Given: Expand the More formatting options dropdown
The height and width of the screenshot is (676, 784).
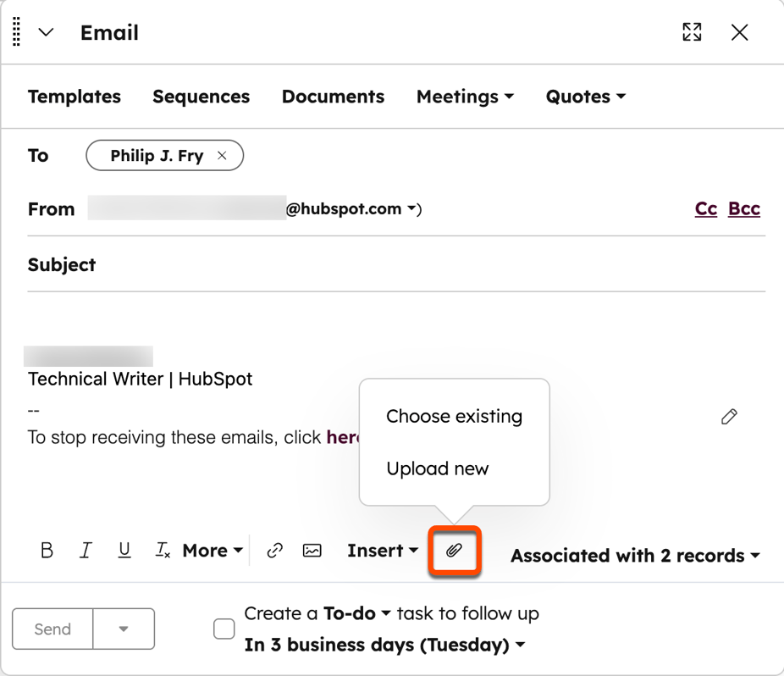Looking at the screenshot, I should click(212, 550).
